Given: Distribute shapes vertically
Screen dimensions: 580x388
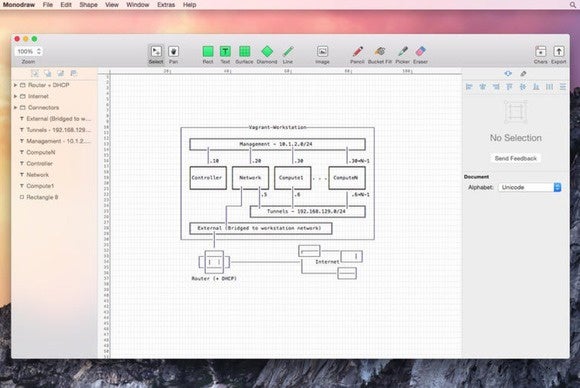Looking at the screenshot, I should click(x=563, y=87).
